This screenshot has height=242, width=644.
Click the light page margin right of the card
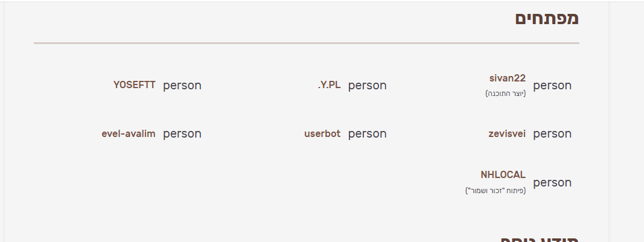coord(626,121)
